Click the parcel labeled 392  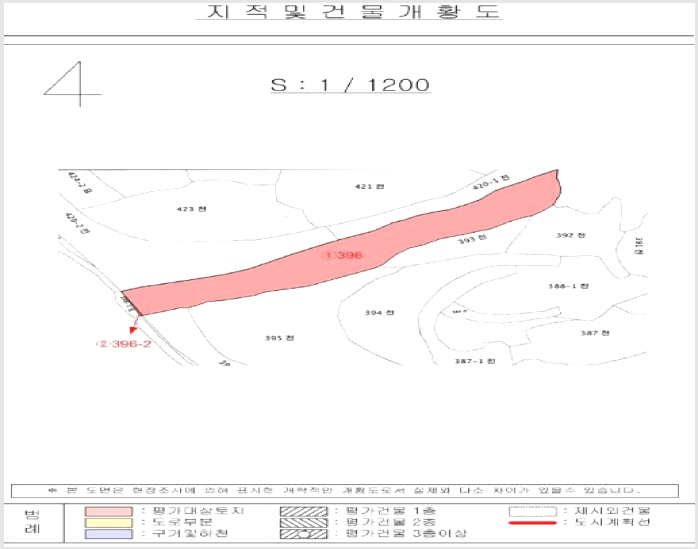[x=571, y=235]
